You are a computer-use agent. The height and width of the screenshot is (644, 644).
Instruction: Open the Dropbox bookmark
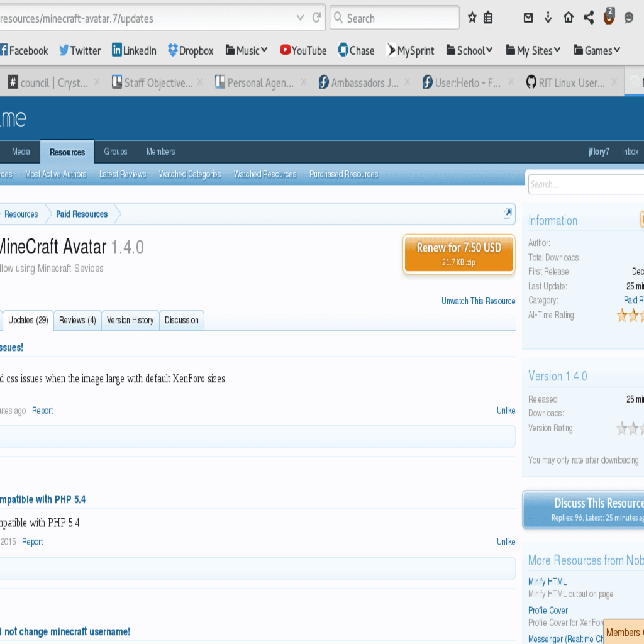(x=191, y=50)
